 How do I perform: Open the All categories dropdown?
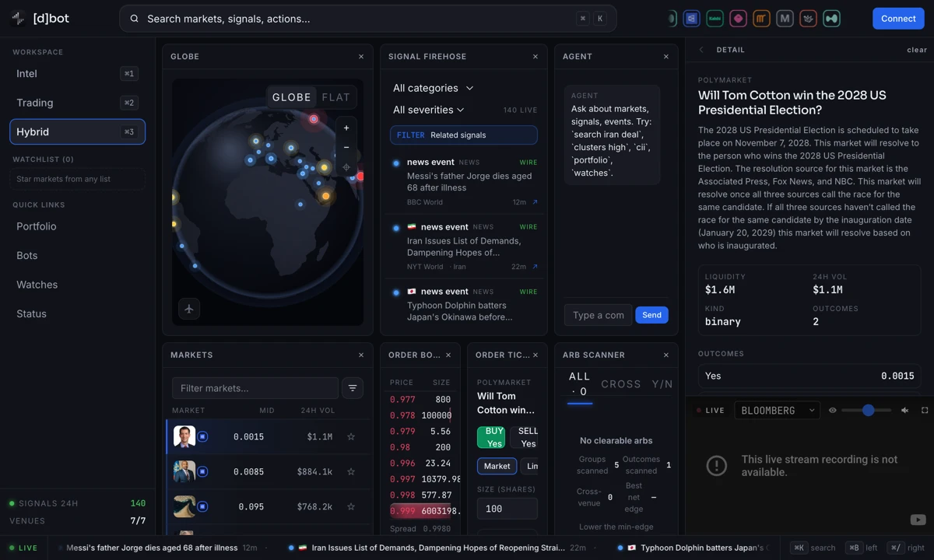(434, 89)
